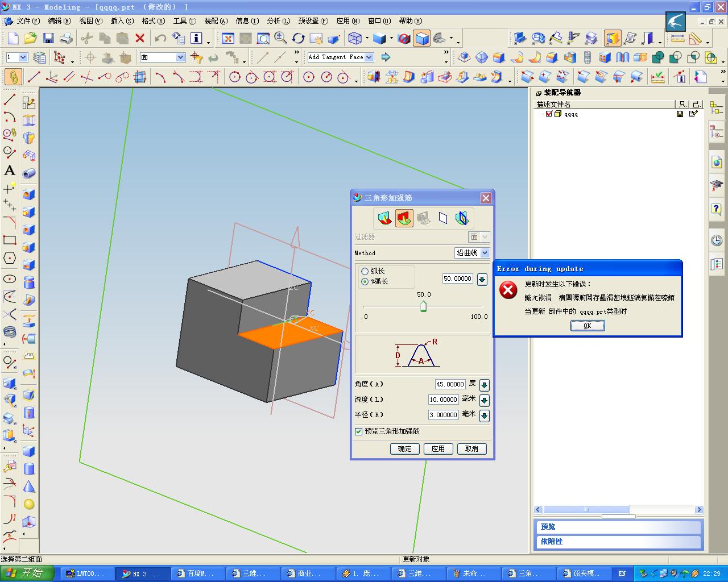
Task: Select the Rectangle tool in left toolbar
Action: click(x=10, y=240)
